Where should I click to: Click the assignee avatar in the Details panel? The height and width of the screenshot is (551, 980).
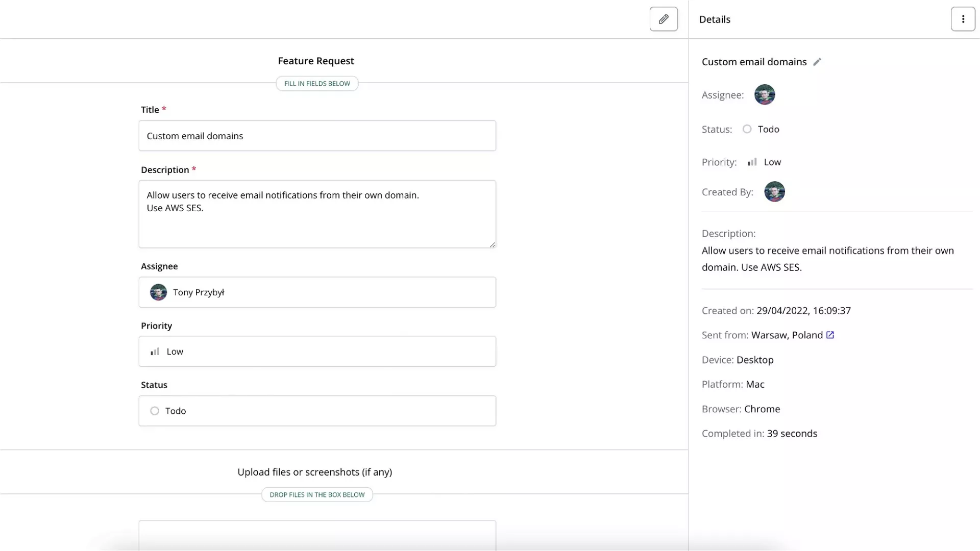(765, 95)
